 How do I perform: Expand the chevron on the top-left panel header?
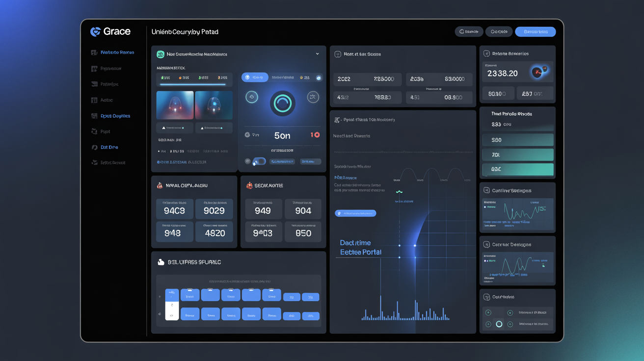tap(317, 53)
